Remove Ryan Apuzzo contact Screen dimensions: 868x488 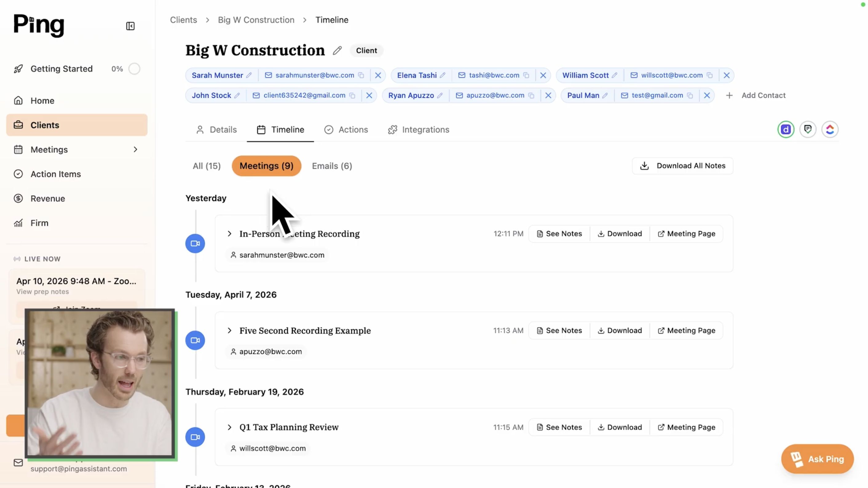coord(548,96)
